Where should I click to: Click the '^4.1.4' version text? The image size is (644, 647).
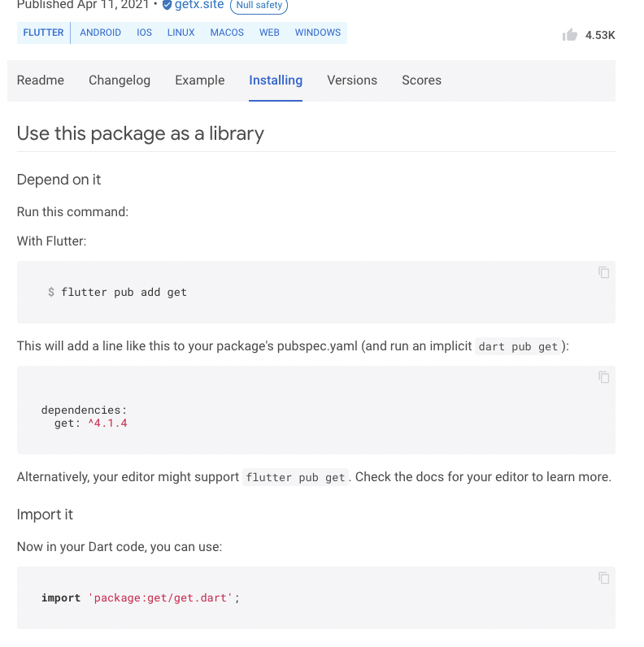[x=107, y=423]
